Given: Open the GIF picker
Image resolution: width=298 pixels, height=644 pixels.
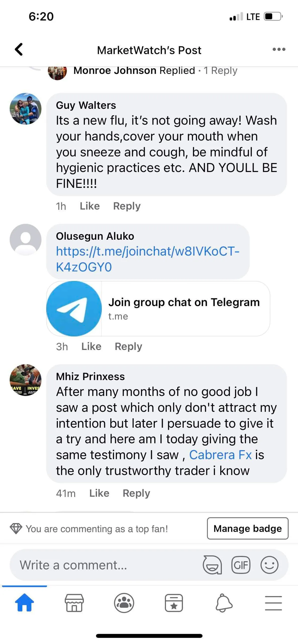Looking at the screenshot, I should pyautogui.click(x=241, y=564).
